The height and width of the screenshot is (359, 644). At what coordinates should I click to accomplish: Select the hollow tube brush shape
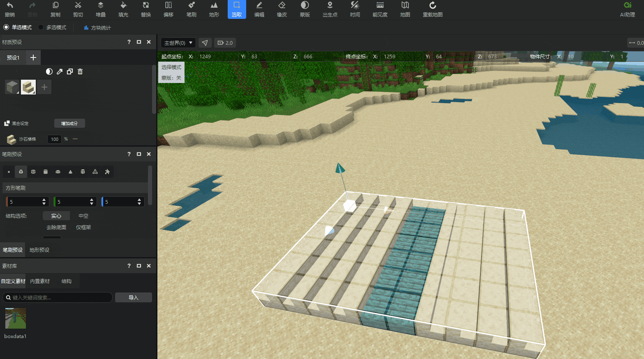[83, 172]
